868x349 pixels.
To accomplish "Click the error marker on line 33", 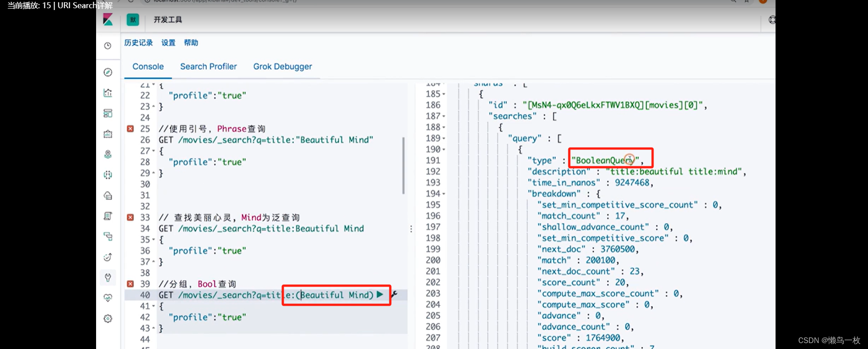I will tap(130, 217).
